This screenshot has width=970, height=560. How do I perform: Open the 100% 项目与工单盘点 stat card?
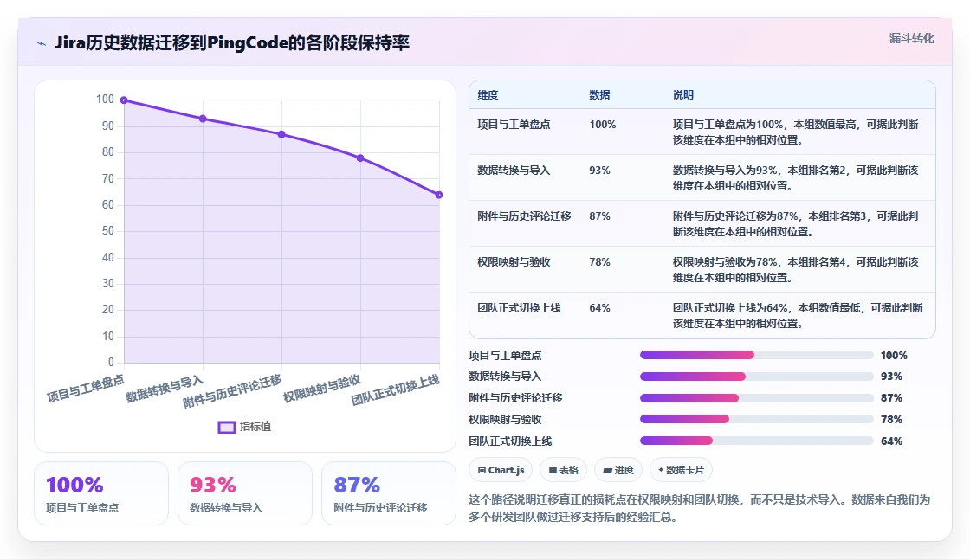click(x=101, y=493)
